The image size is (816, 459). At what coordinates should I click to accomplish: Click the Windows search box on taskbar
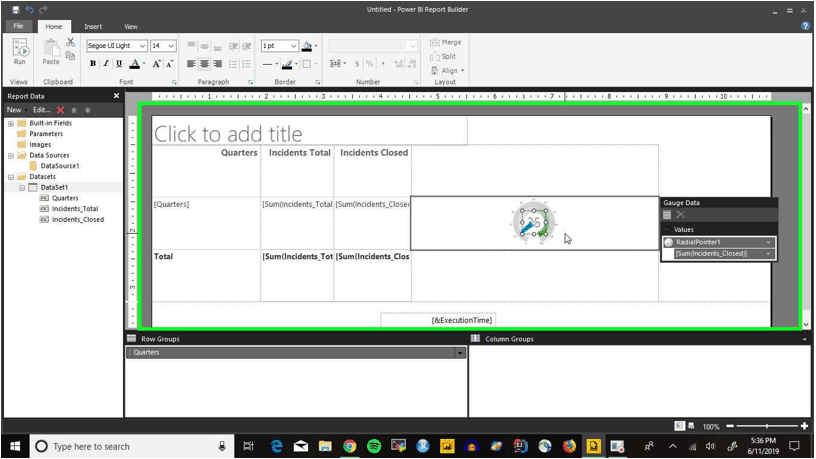(130, 447)
